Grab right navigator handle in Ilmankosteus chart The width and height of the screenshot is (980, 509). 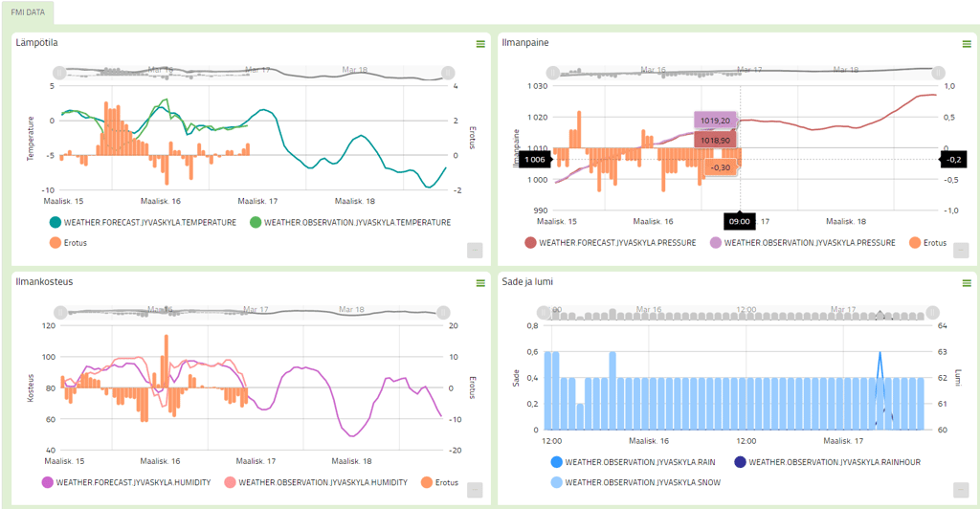[x=443, y=312]
